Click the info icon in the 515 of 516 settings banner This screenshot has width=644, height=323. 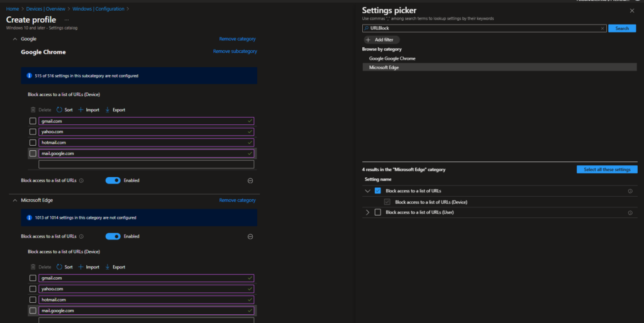click(29, 75)
